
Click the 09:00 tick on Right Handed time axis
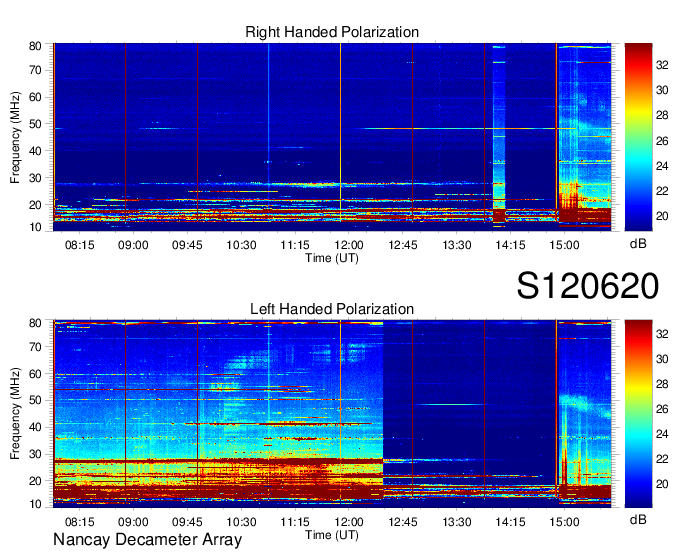click(133, 245)
